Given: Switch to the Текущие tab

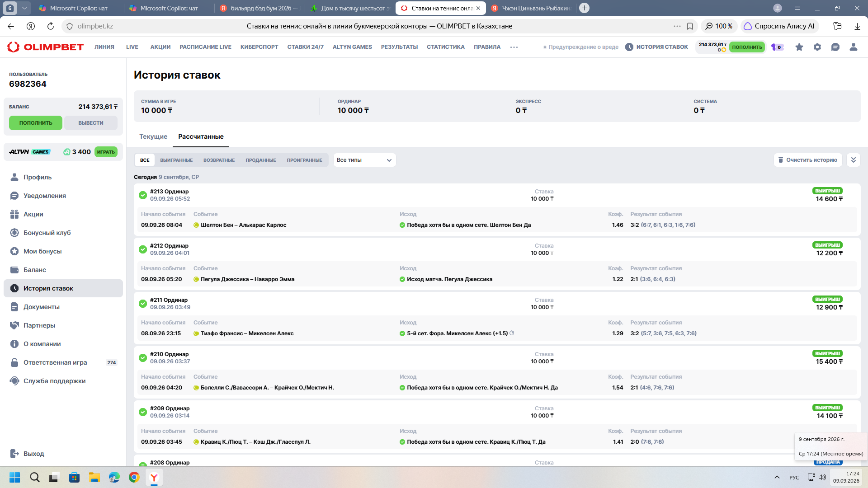Looking at the screenshot, I should click(x=153, y=136).
